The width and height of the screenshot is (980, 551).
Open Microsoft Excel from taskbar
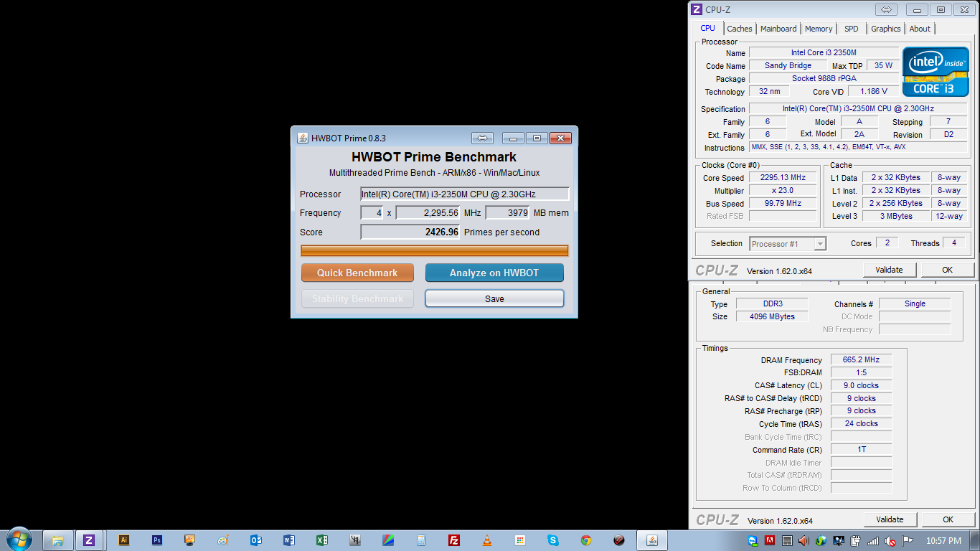322,540
